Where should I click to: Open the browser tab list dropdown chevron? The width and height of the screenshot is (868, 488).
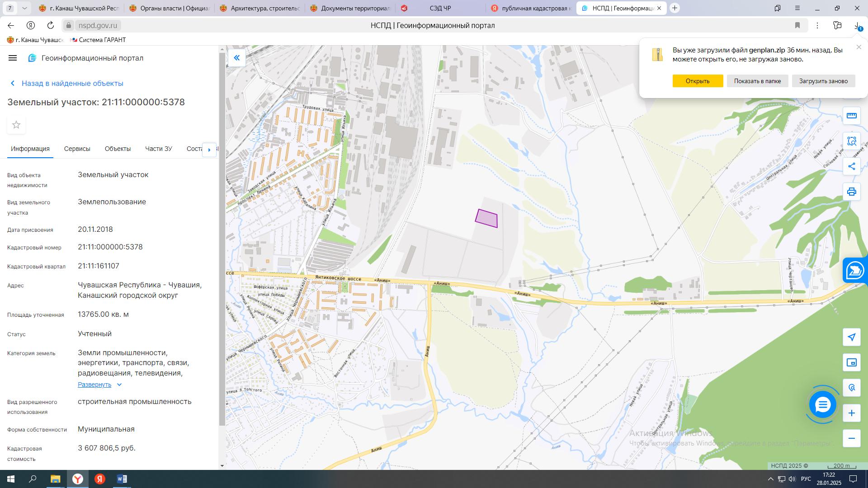tap(24, 8)
